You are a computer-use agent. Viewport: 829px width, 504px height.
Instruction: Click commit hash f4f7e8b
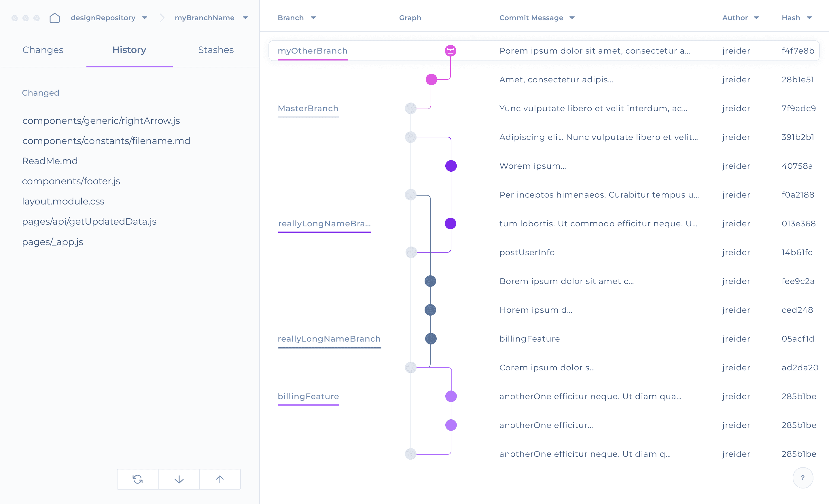[x=798, y=51]
